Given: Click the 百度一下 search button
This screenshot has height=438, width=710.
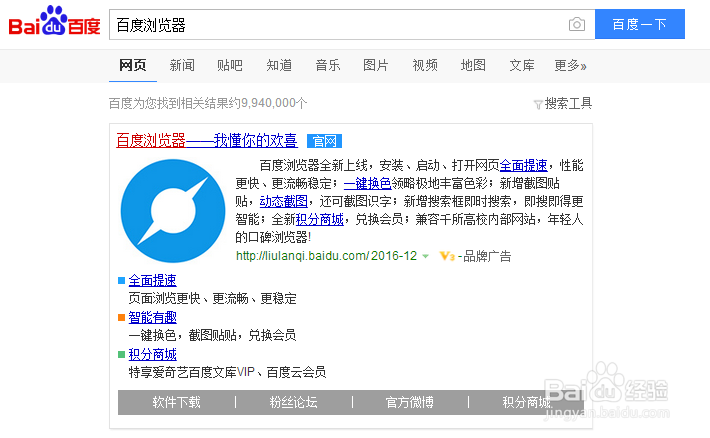Looking at the screenshot, I should pyautogui.click(x=639, y=24).
